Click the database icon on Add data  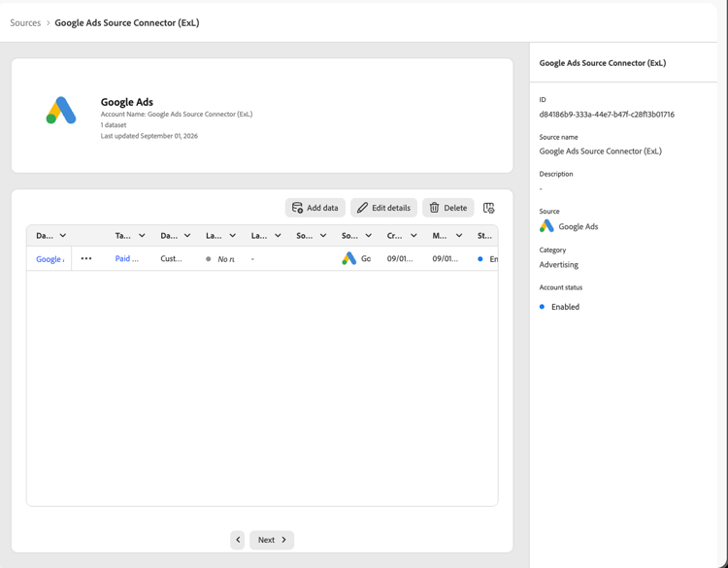pyautogui.click(x=297, y=208)
